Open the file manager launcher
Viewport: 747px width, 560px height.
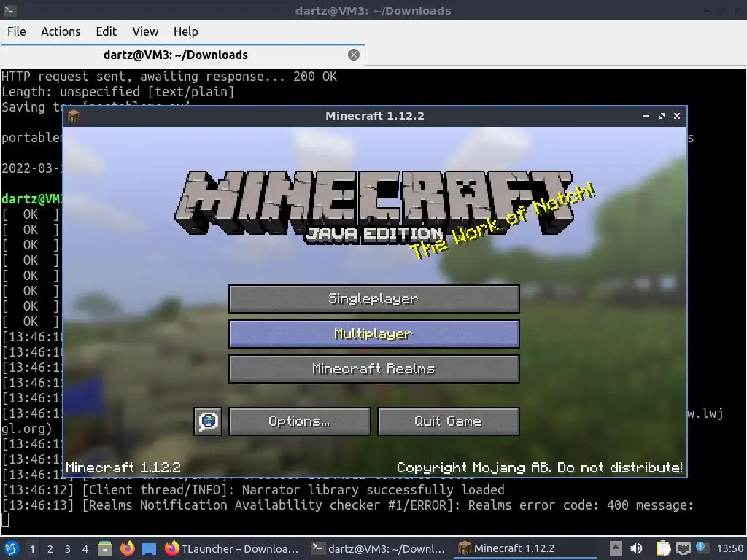(105, 548)
